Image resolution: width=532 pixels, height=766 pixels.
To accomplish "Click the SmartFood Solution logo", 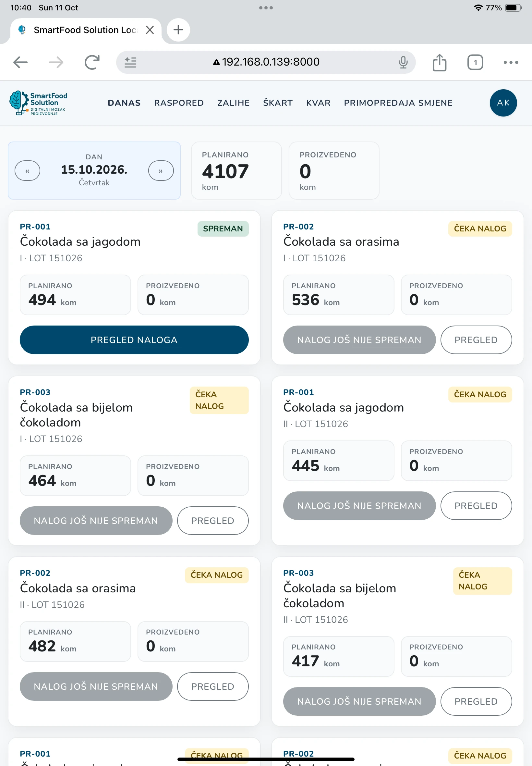I will click(38, 103).
